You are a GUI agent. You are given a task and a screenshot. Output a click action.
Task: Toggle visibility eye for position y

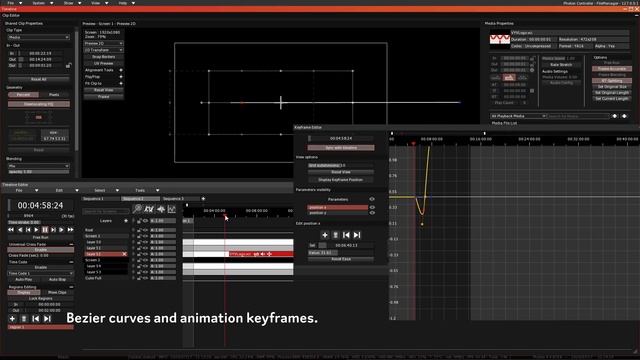[372, 213]
